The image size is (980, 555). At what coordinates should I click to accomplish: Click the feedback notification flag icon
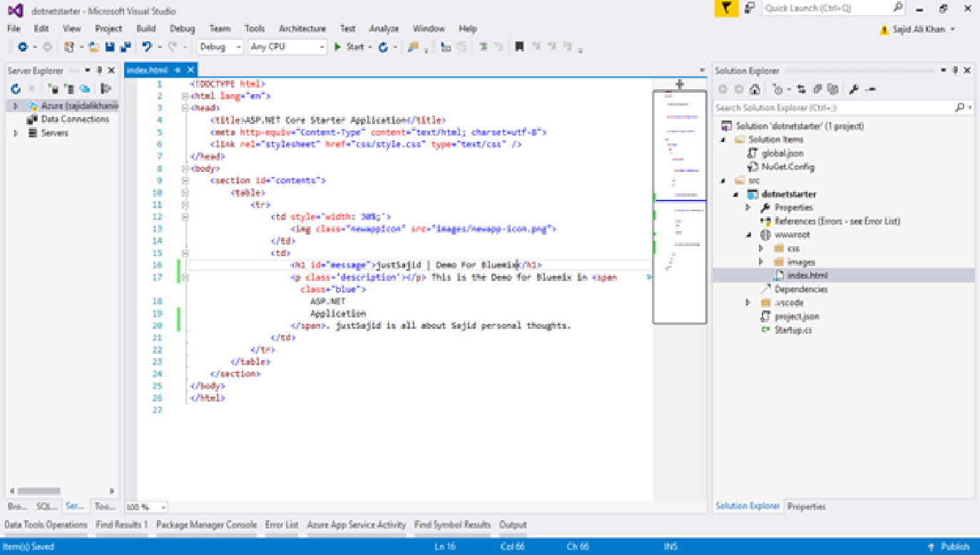pos(726,8)
